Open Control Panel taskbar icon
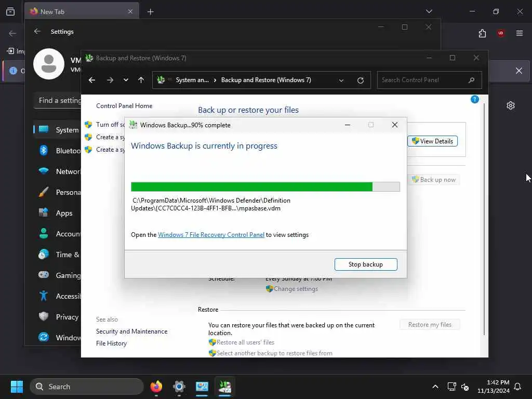Viewport: 532px width, 399px height. pos(202,387)
